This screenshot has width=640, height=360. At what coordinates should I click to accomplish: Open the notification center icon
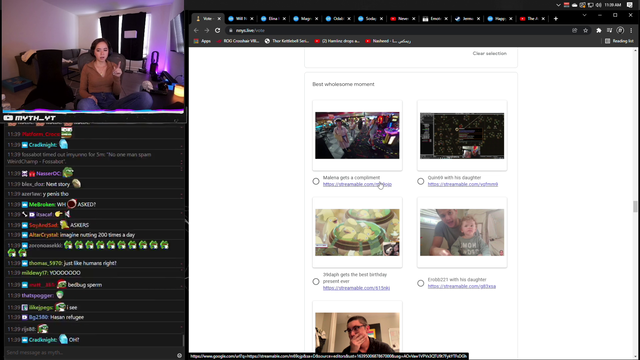coord(630,5)
